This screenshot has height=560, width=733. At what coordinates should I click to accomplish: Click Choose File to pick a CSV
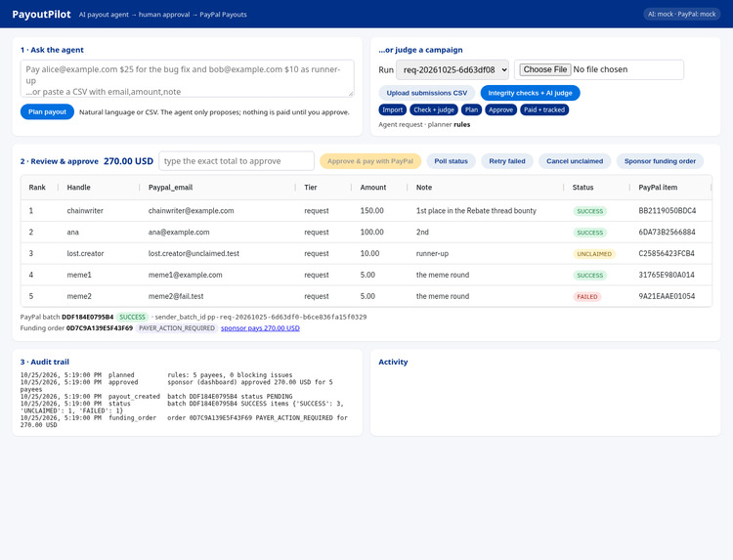click(545, 69)
